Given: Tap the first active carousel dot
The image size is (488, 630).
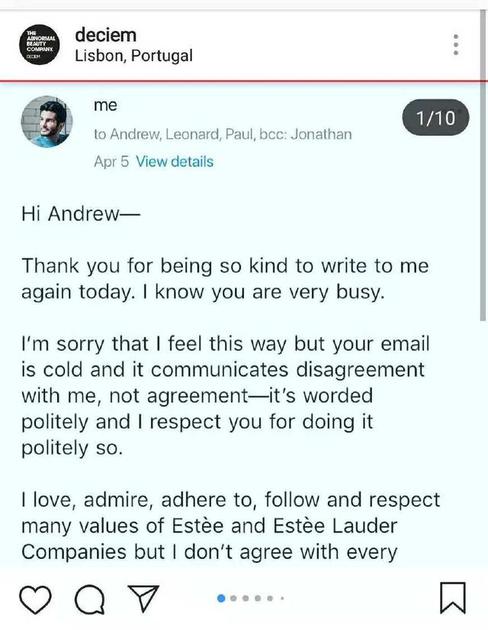Looking at the screenshot, I should click(x=221, y=598).
